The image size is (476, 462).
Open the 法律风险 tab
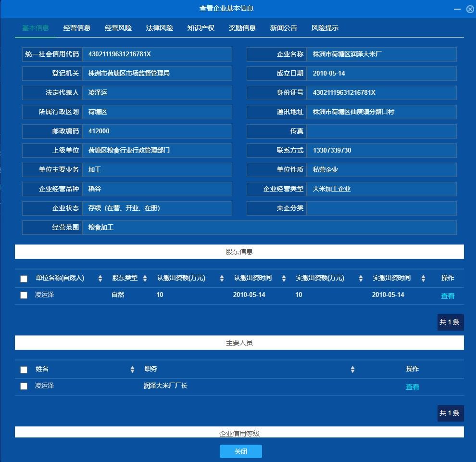[160, 28]
